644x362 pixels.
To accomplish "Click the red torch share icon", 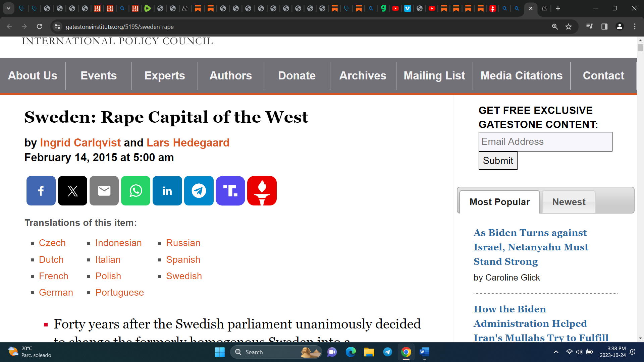I will 262,191.
